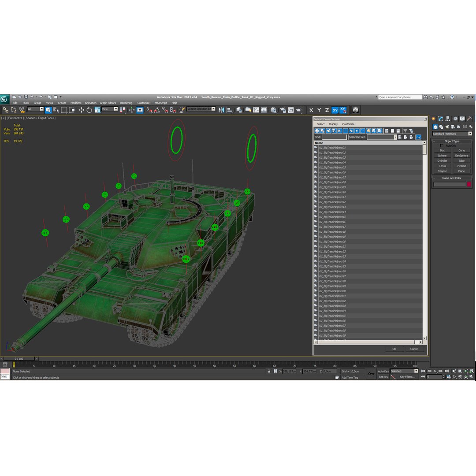476x476 pixels.
Task: Play the animation
Action: [x=435, y=371]
